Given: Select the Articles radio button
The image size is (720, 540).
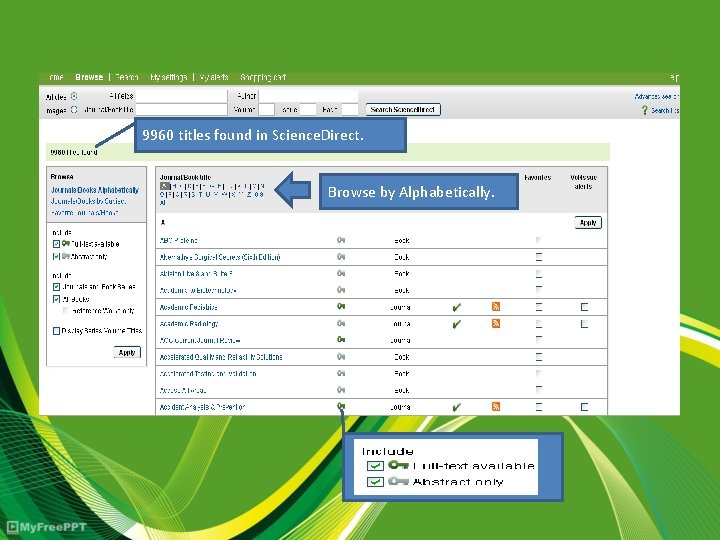Looking at the screenshot, I should [x=74, y=96].
